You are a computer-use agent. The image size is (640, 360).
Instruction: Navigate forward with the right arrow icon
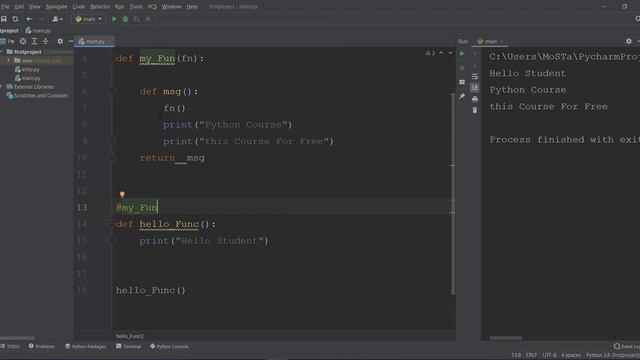(x=41, y=19)
